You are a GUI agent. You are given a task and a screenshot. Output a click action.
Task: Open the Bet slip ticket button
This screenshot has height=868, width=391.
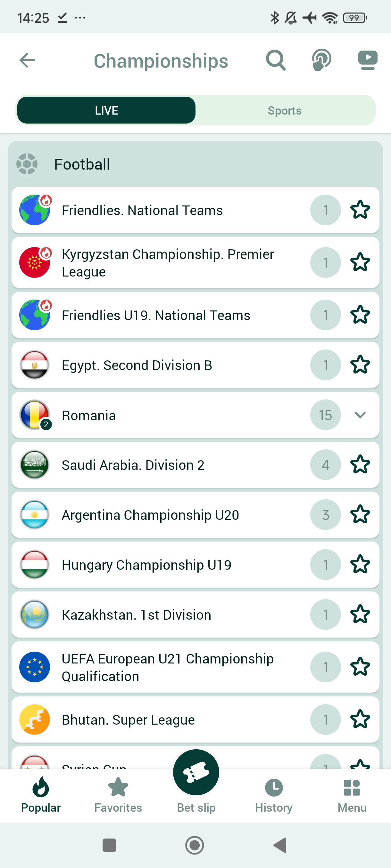[196, 773]
